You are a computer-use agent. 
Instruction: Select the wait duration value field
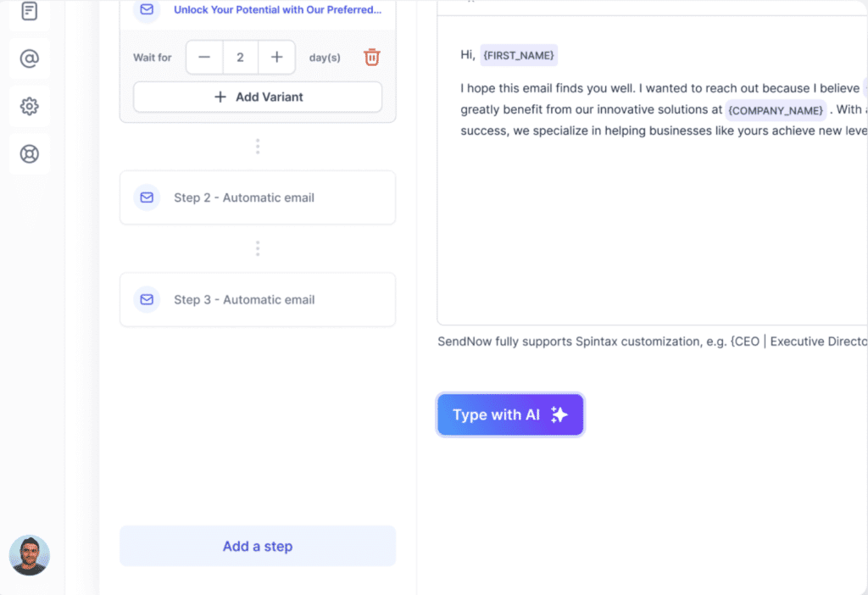[240, 57]
